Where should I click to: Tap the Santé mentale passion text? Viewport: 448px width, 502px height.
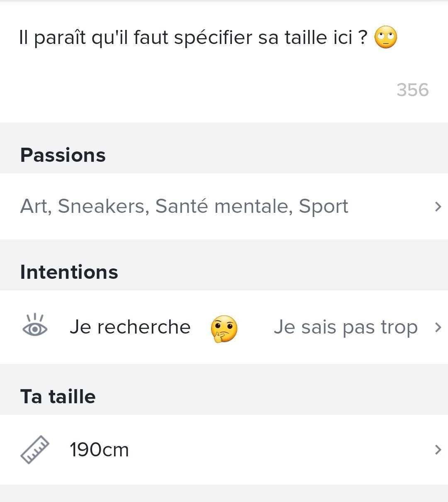point(223,206)
